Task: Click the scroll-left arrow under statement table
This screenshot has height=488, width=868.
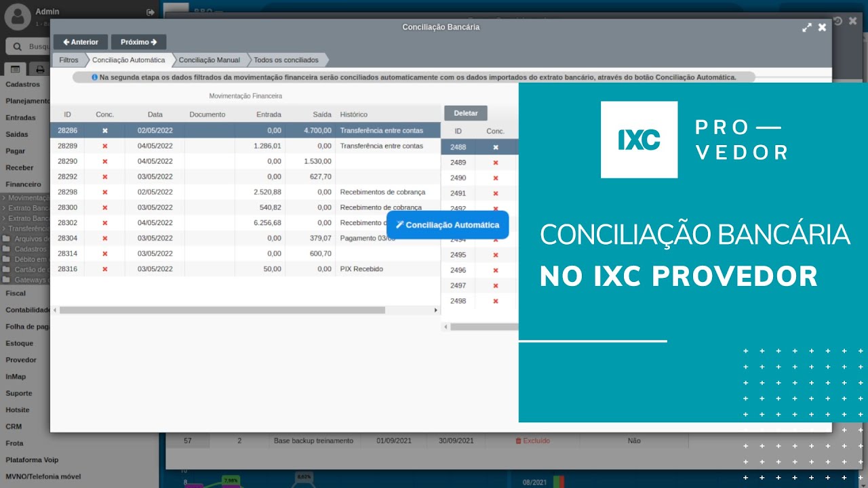Action: pyautogui.click(x=446, y=327)
